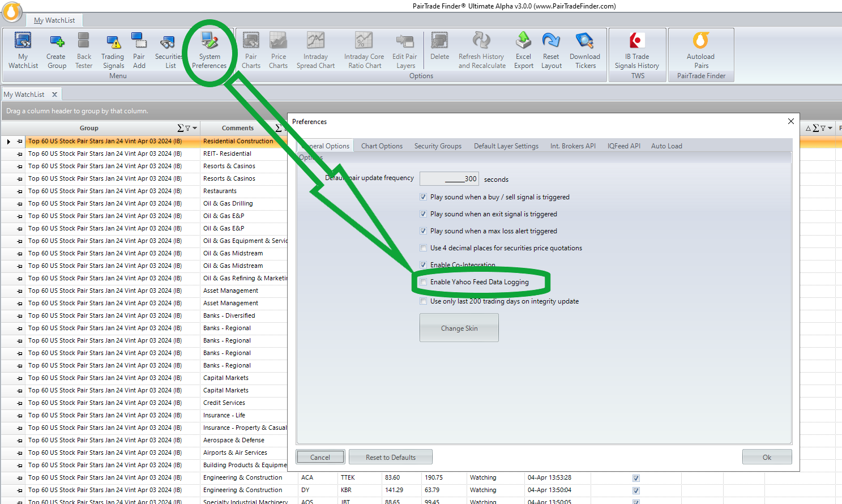
Task: Click the Reset to Defaults button
Action: 391,457
